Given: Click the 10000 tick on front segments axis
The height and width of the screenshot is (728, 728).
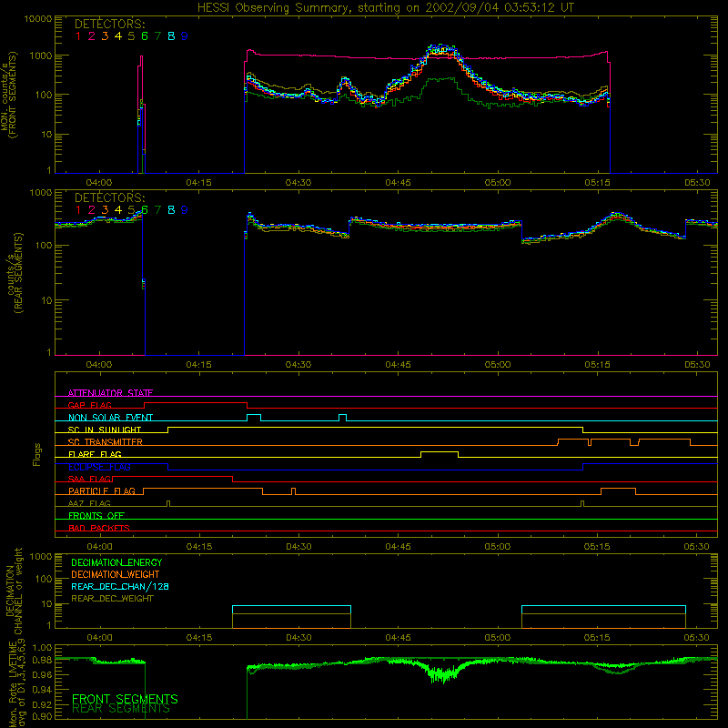Looking at the screenshot, I should tap(38, 19).
